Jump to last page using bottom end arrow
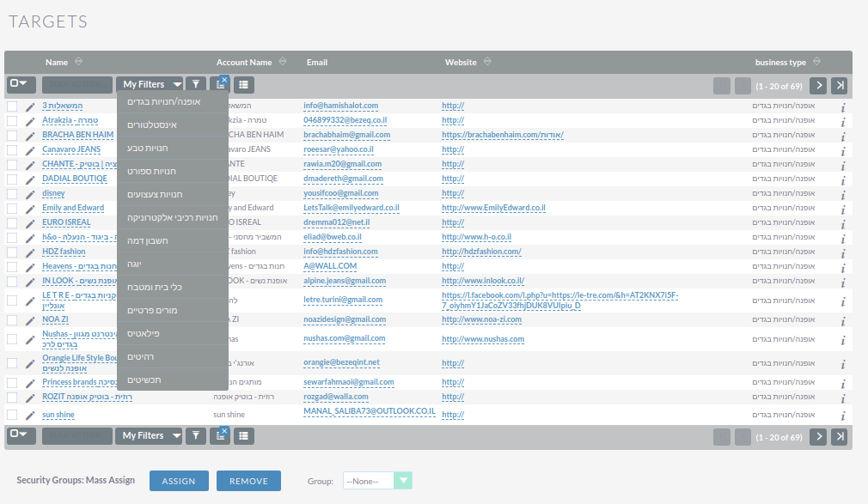Screen dimensions: 868x504 840,437
